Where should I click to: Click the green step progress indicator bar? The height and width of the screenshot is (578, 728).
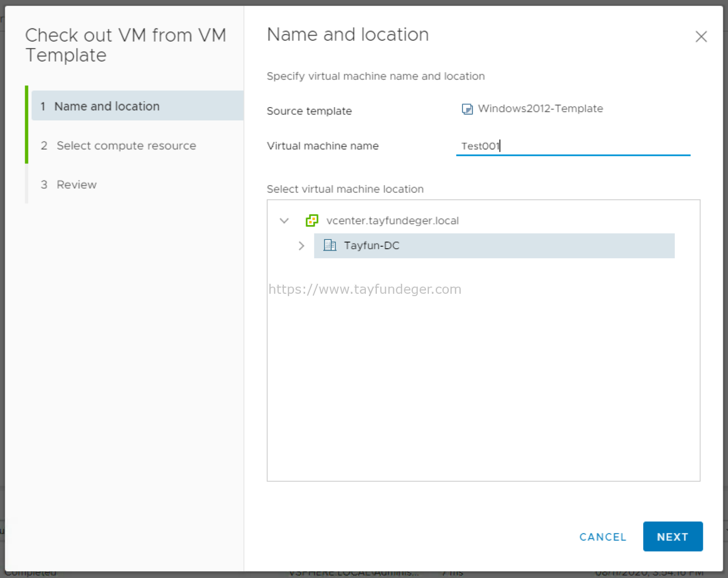pos(27,125)
